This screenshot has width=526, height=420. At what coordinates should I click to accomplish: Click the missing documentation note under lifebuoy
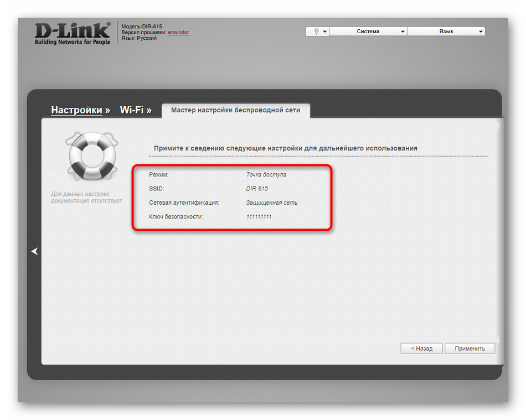point(86,198)
